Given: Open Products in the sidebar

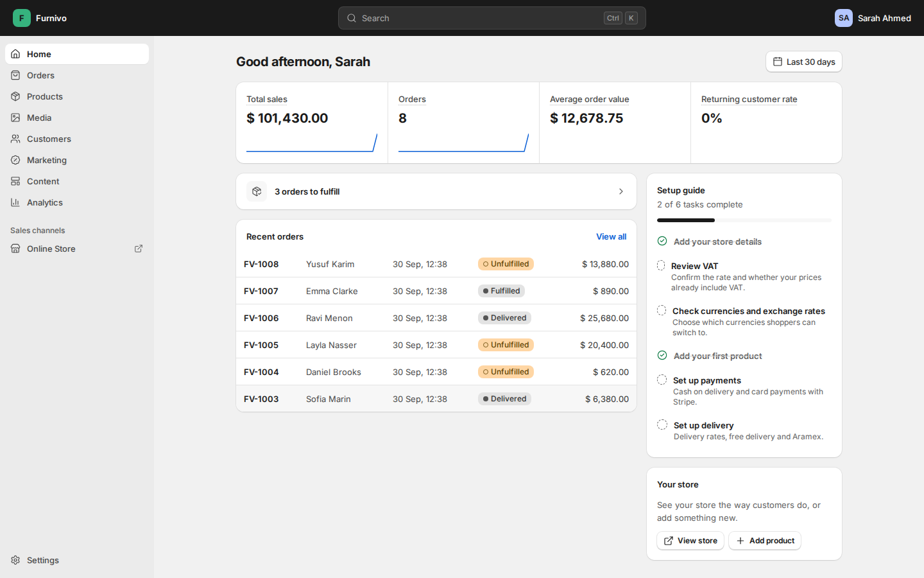Looking at the screenshot, I should pos(77,96).
